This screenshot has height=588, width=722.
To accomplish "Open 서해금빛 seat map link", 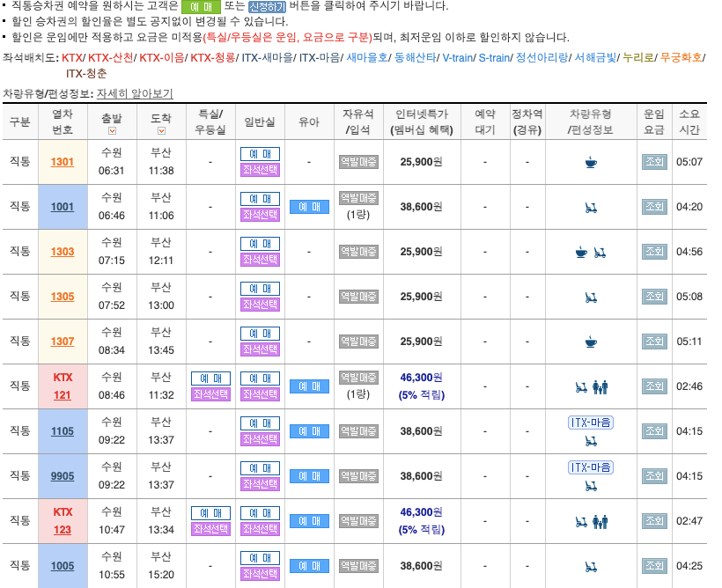I will tap(595, 57).
